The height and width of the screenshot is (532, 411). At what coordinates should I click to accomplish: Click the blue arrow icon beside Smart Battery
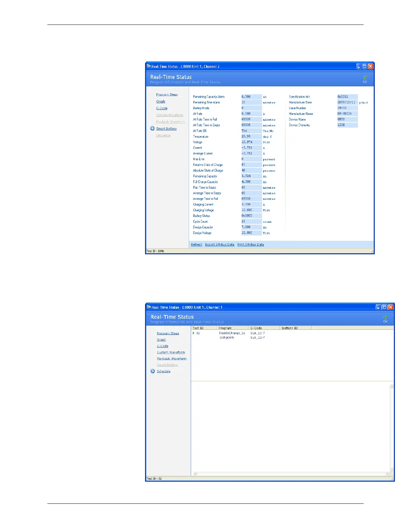(152, 129)
